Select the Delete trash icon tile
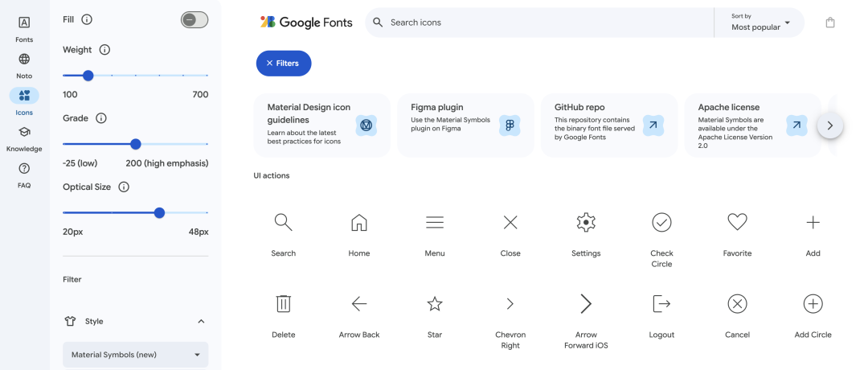Image resolution: width=868 pixels, height=370 pixels. [284, 316]
